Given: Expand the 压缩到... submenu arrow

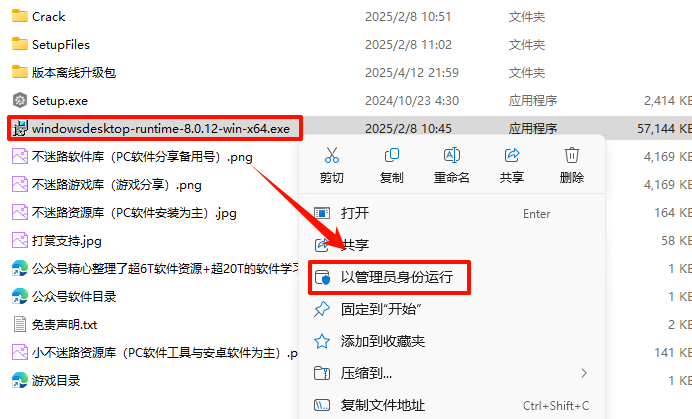Looking at the screenshot, I should pos(584,373).
